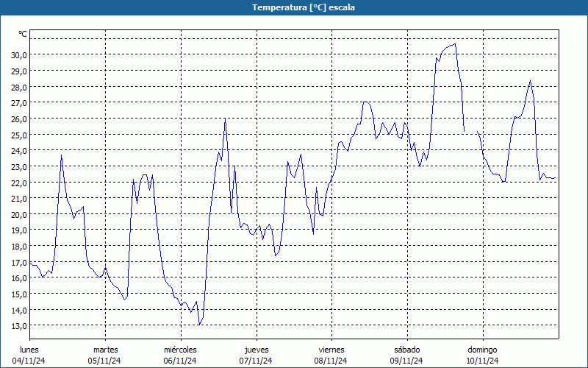Click the 04/11/24 date label

point(29,361)
